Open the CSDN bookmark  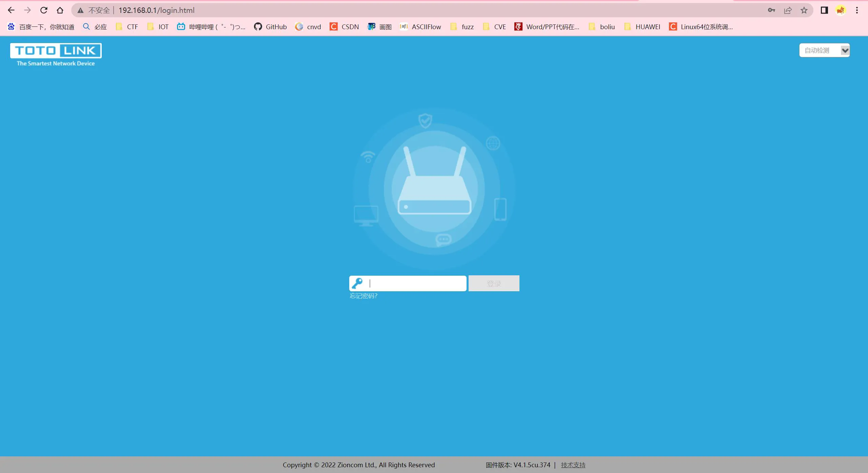tap(344, 27)
